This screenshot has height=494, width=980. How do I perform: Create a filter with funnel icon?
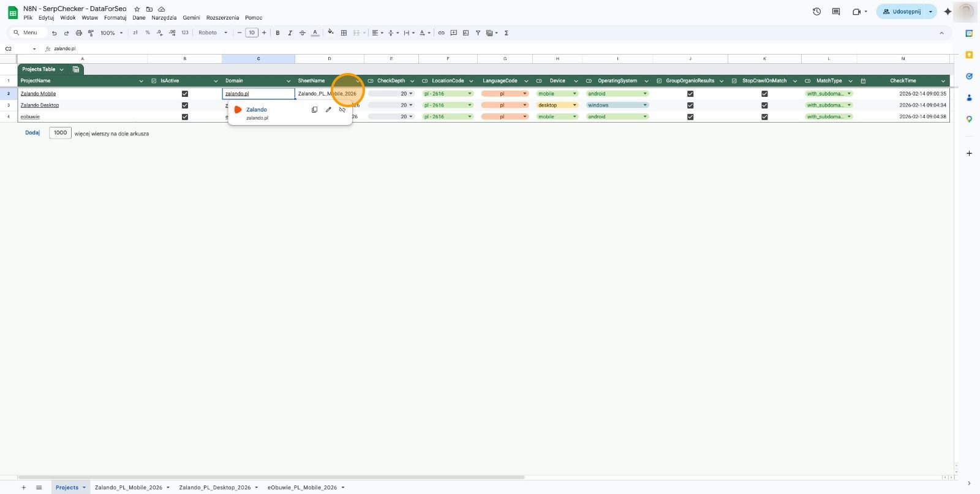pos(478,33)
